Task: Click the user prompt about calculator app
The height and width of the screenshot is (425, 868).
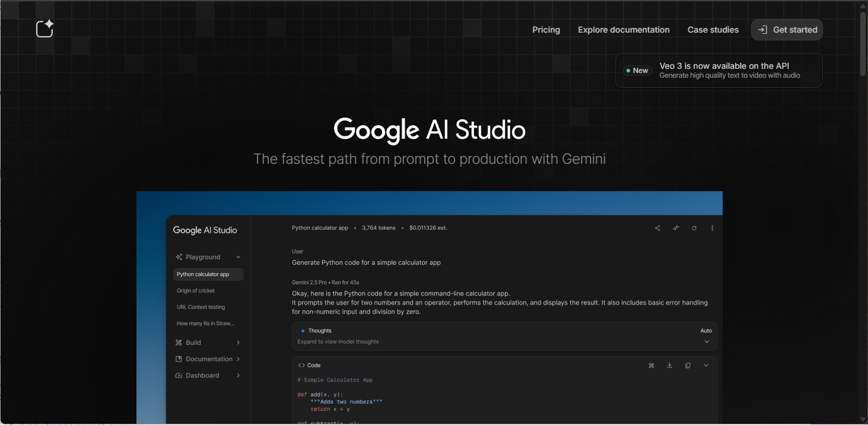Action: [x=366, y=262]
